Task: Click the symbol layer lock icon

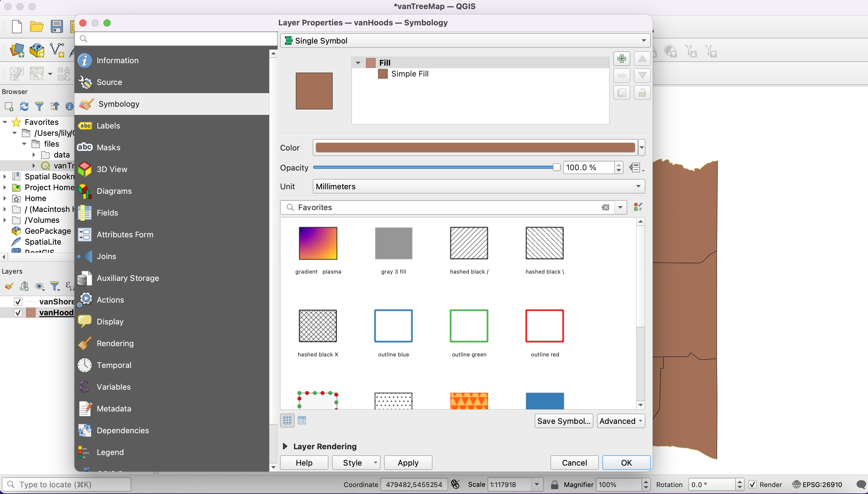Action: [642, 93]
